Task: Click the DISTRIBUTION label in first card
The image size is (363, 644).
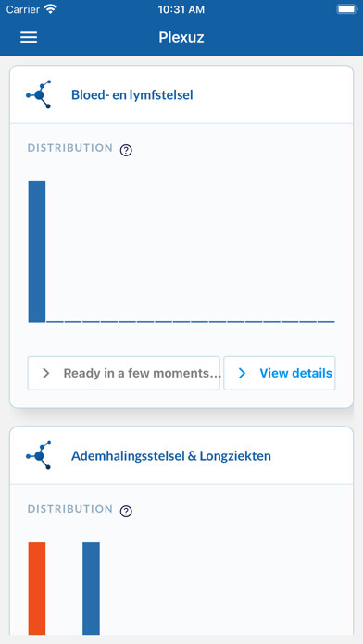Action: 70,148
